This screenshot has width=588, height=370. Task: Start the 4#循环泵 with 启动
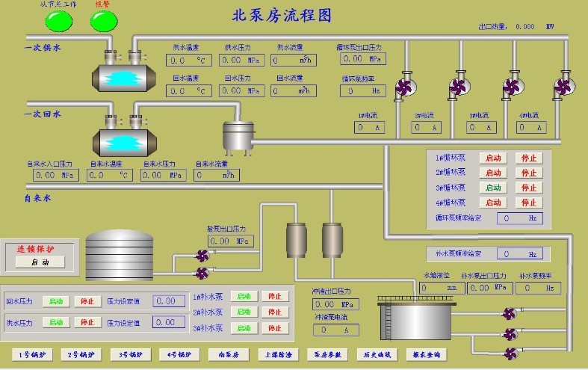(493, 203)
